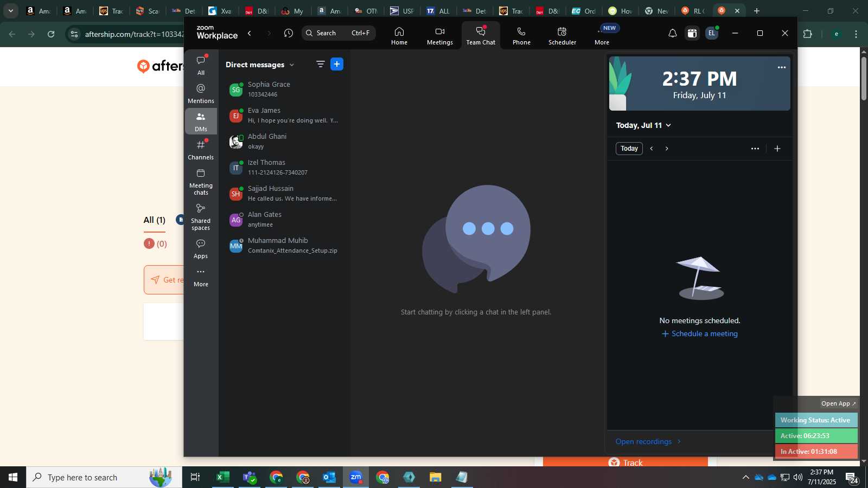Click More in the chat sidebar
The image size is (868, 488).
[201, 277]
